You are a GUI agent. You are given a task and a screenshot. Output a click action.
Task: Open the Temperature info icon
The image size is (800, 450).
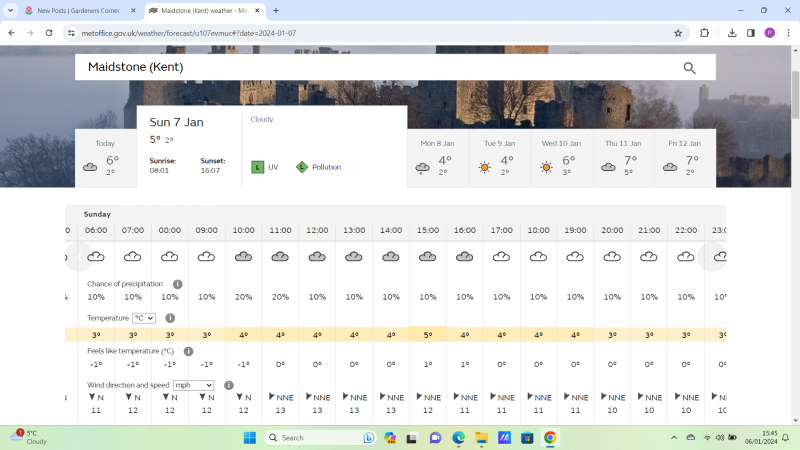tap(170, 318)
